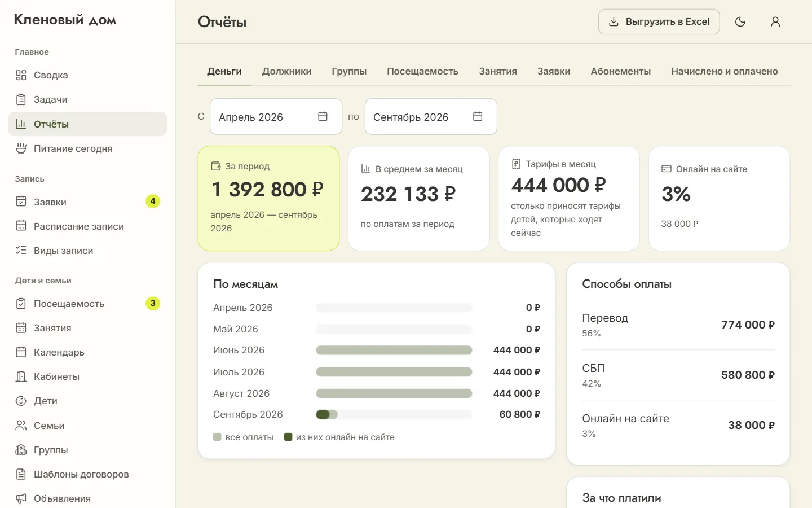The width and height of the screenshot is (812, 508).
Task: Click the Дети smiley face icon
Action: 21,401
